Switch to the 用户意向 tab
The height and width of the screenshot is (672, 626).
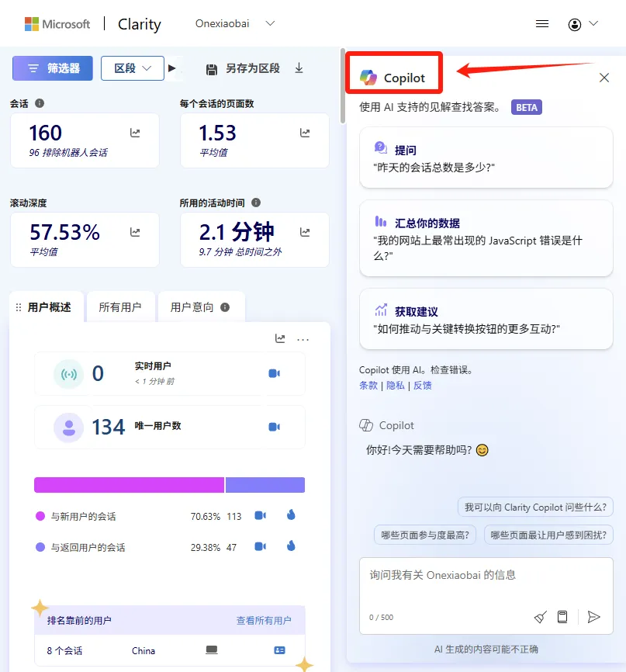pos(201,307)
